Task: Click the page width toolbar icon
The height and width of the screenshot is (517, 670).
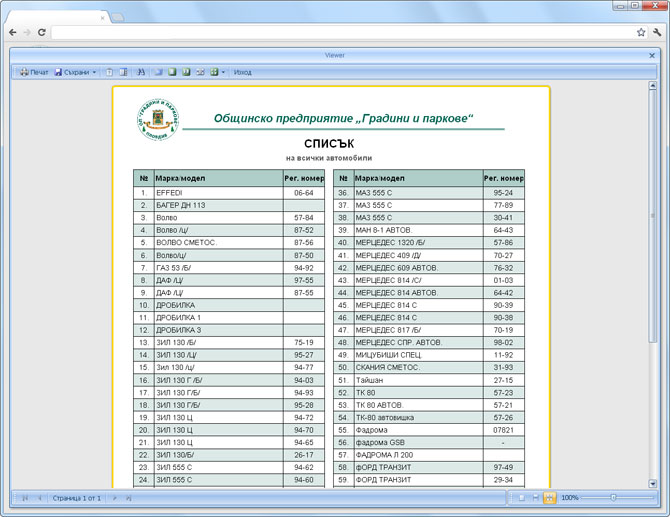Action: point(200,72)
